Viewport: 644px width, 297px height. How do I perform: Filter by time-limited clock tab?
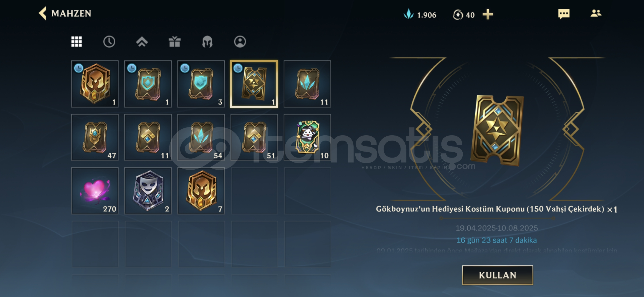point(109,42)
